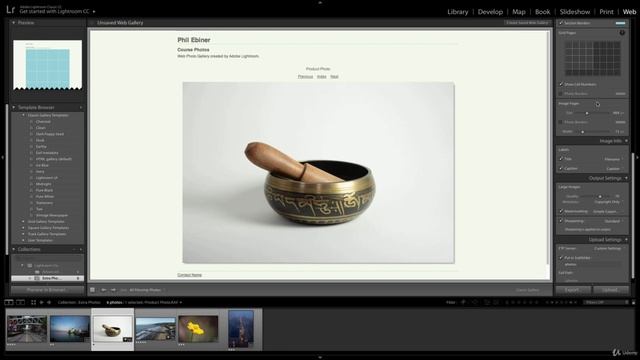Screen dimensions: 640x360
Task: Open the Library module
Action: pyautogui.click(x=458, y=12)
